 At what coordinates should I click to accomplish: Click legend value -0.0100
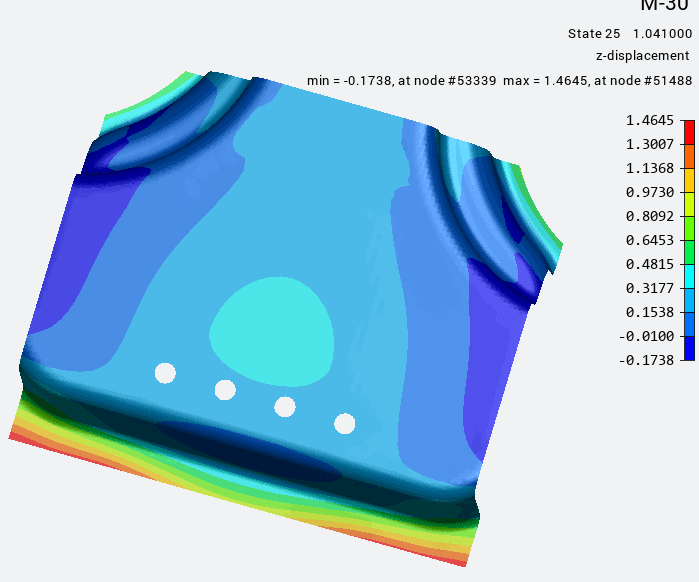[x=646, y=336]
